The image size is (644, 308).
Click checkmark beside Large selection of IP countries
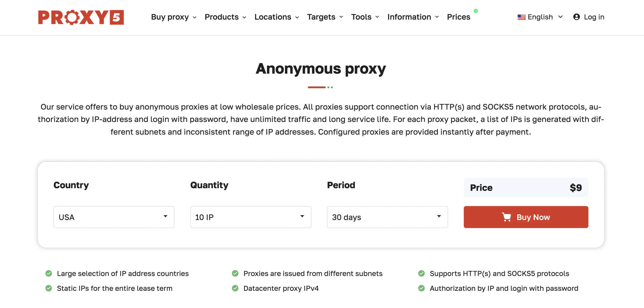(x=49, y=273)
